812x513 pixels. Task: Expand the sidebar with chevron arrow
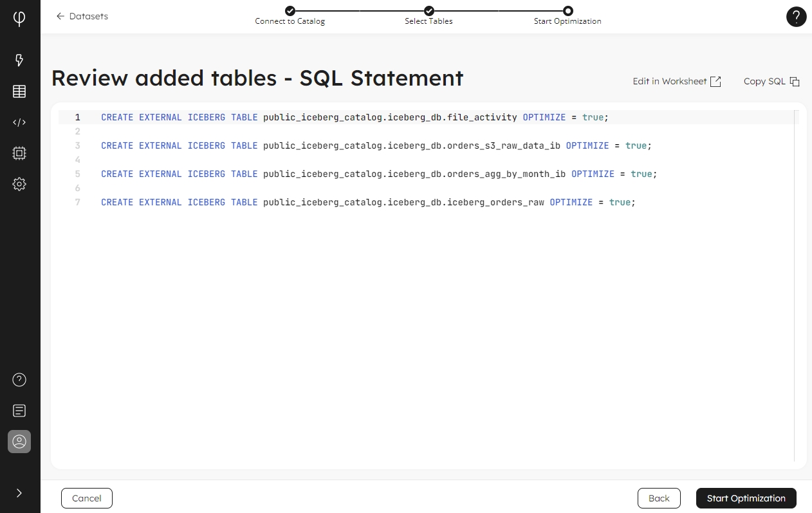(19, 493)
